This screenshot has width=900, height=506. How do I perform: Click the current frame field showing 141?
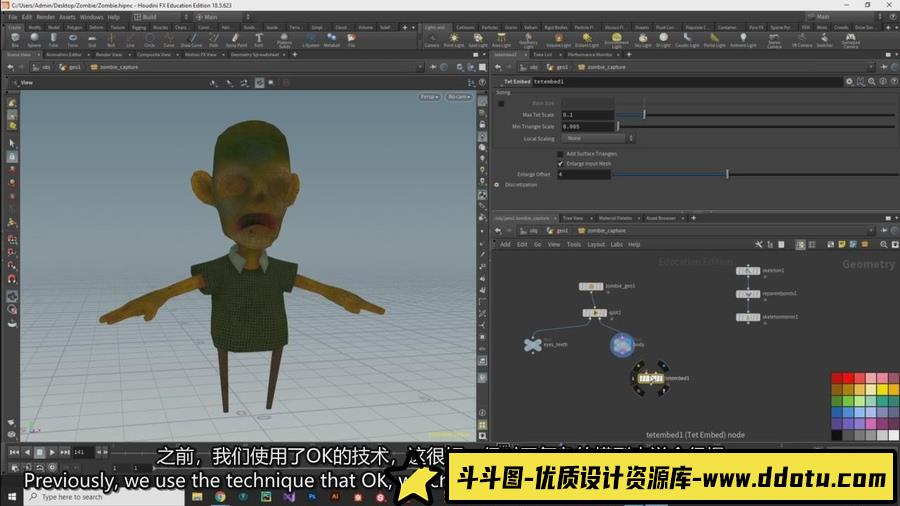pyautogui.click(x=83, y=452)
